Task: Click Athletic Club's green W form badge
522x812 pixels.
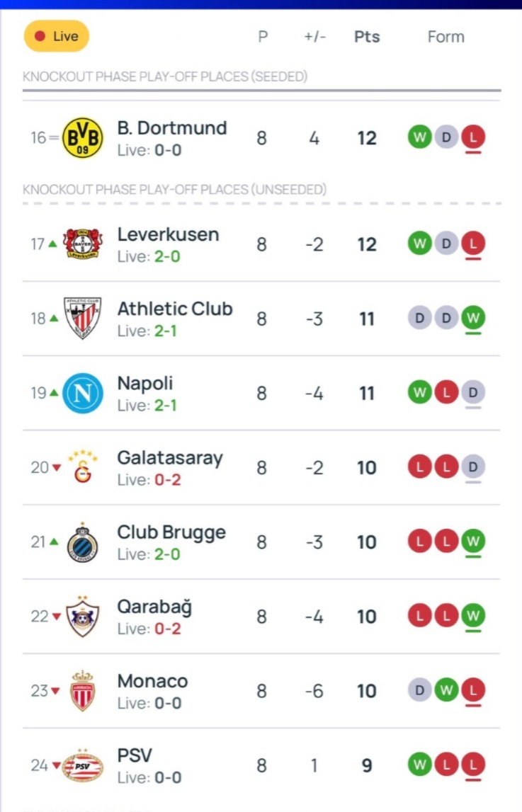Action: tap(473, 318)
